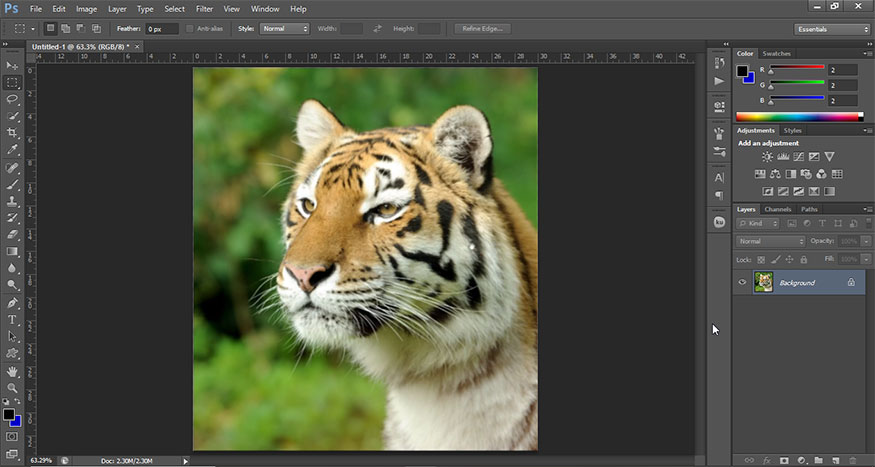
Task: Choose Add to selection mode
Action: click(65, 28)
